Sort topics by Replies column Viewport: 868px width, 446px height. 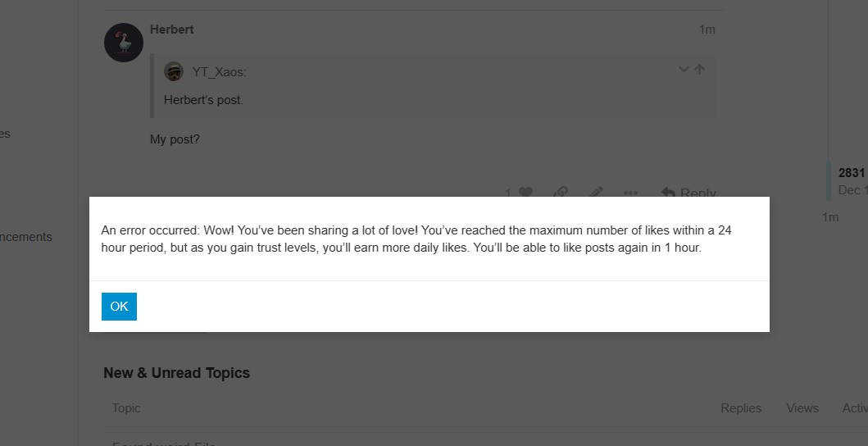(x=741, y=408)
